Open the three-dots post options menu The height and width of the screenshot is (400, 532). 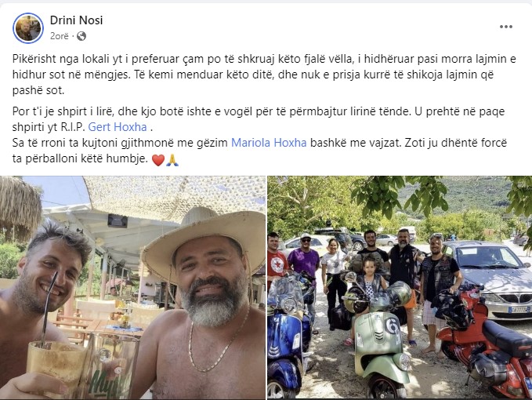coord(505,27)
